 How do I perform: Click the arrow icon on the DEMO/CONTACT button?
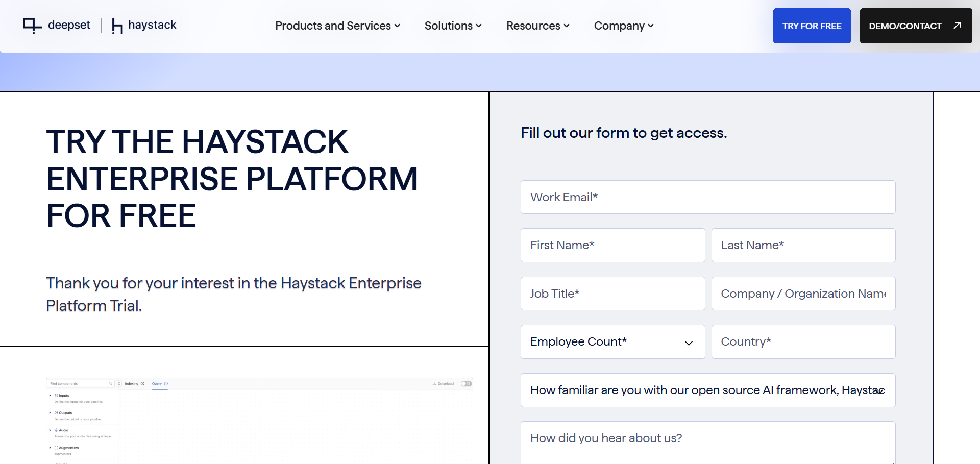click(x=957, y=26)
